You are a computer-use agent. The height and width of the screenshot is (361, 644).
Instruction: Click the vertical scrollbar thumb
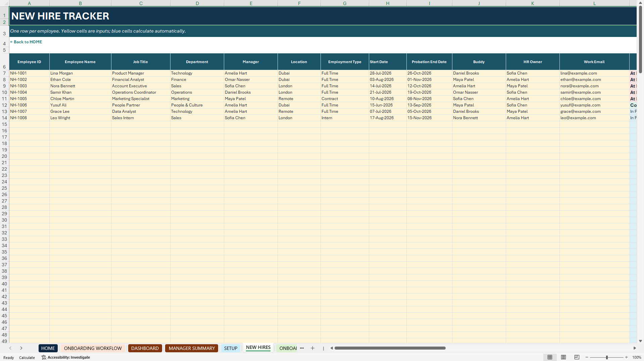click(640, 39)
